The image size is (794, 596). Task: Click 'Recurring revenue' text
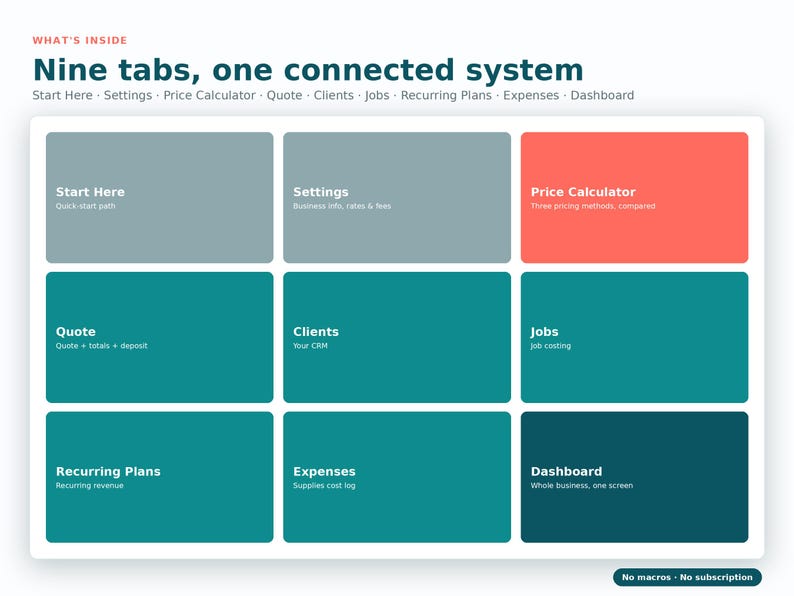coord(90,486)
